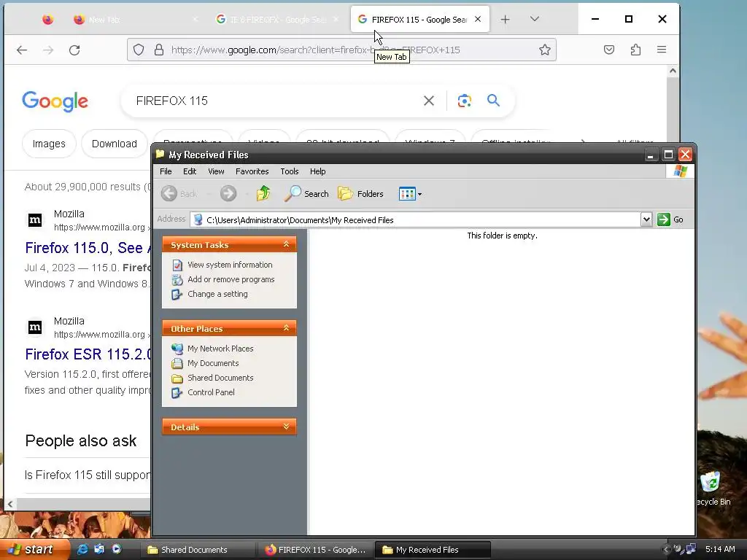
Task: Open the Help menu in Explorer
Action: pyautogui.click(x=318, y=171)
